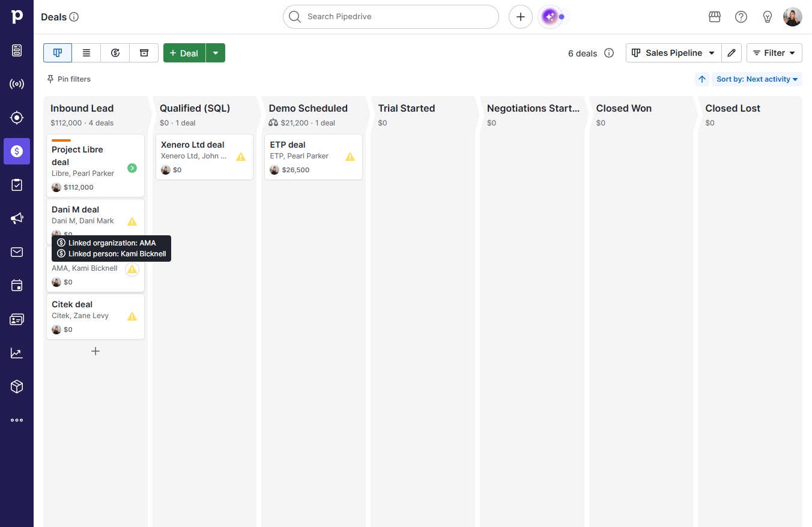The image size is (812, 527).
Task: Open the AI assistant sparkle icon
Action: click(550, 17)
